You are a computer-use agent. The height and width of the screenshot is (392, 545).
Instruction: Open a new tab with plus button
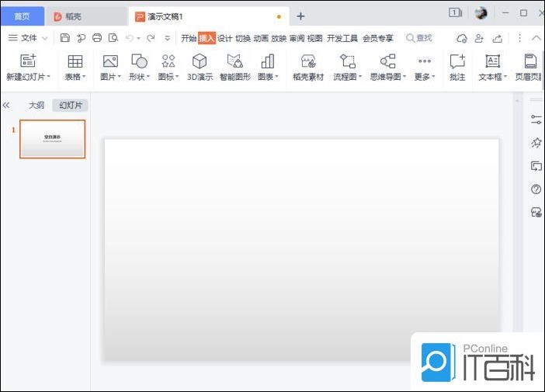coord(300,16)
